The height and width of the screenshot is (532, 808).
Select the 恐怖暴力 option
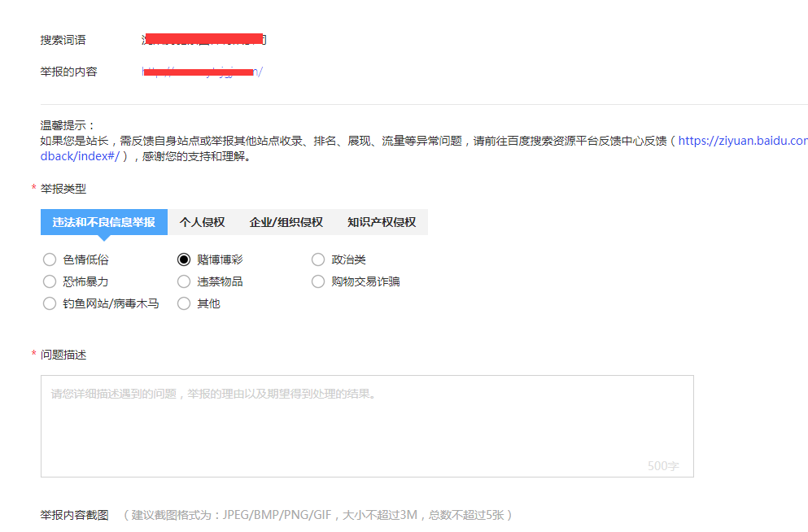point(50,281)
